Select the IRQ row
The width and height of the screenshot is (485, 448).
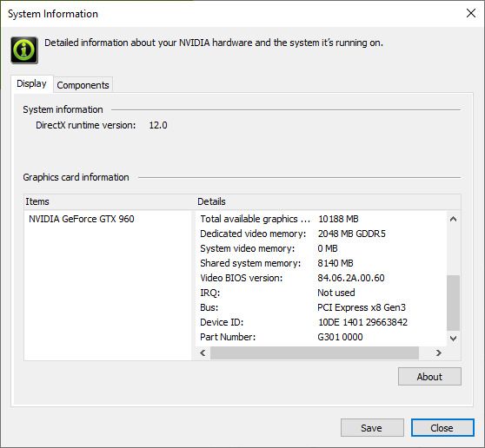click(x=322, y=293)
